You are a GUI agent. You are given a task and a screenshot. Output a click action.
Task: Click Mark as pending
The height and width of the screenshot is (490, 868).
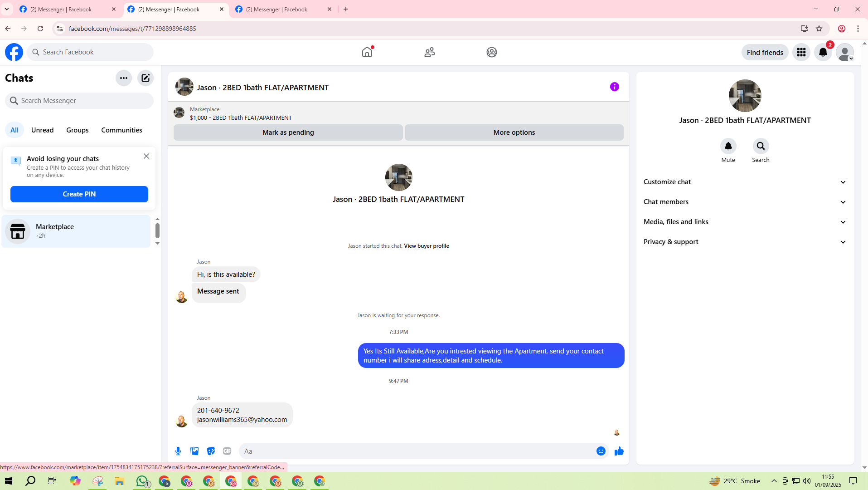(x=288, y=132)
